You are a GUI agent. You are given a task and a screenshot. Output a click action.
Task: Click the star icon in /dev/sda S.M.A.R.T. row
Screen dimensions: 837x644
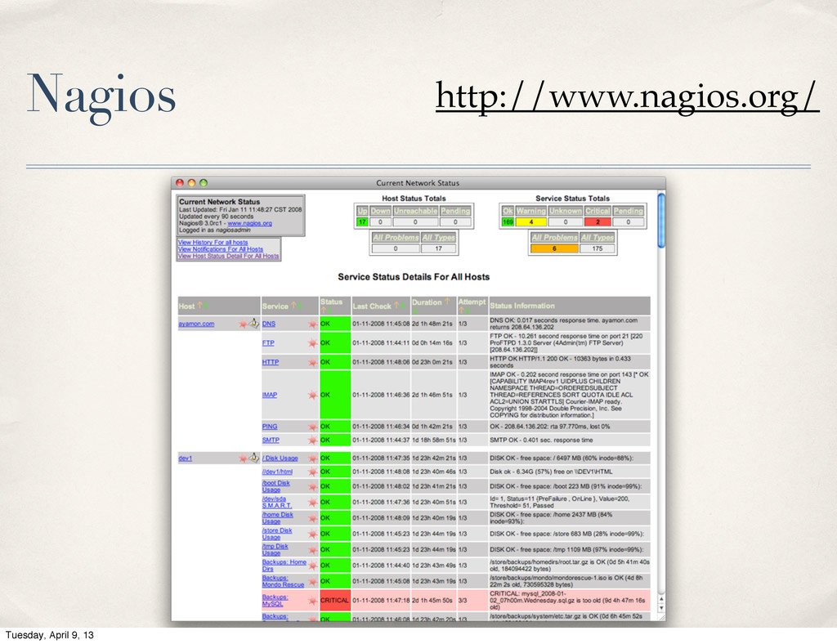(313, 502)
